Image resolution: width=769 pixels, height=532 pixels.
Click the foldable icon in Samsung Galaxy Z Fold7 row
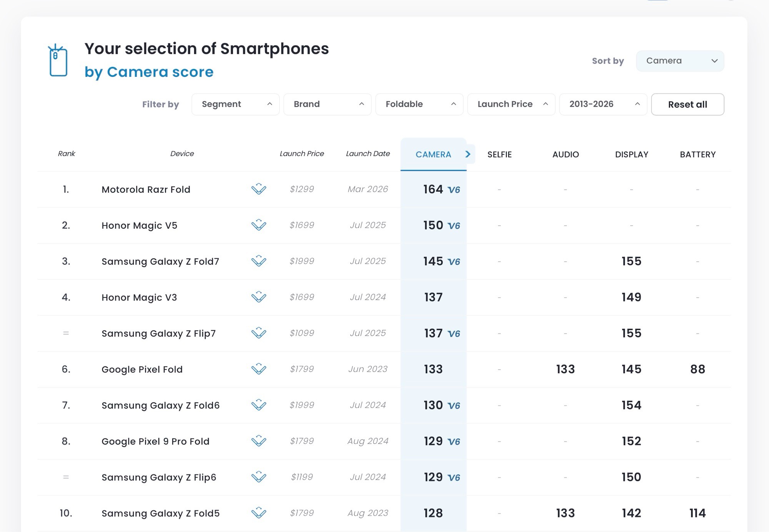[259, 261]
